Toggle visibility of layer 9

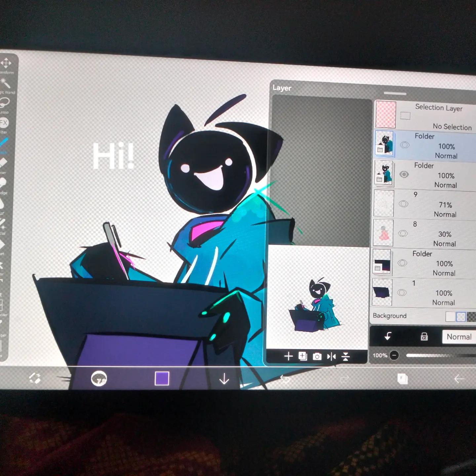[403, 204]
